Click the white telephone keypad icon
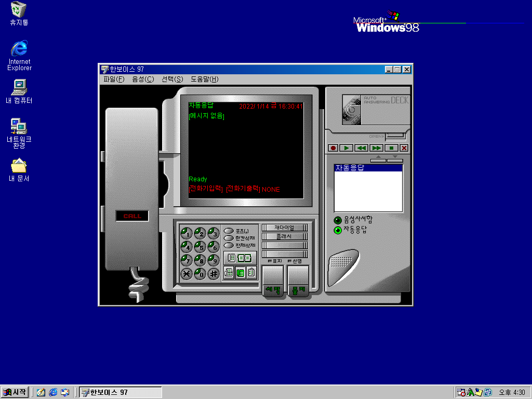The image size is (532, 399). pos(231,258)
